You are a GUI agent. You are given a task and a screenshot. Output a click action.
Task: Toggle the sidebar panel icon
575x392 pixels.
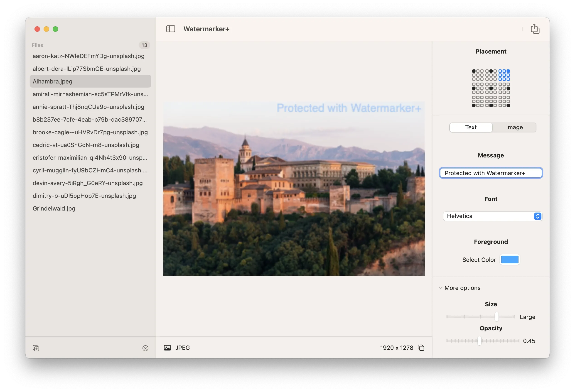tap(170, 29)
